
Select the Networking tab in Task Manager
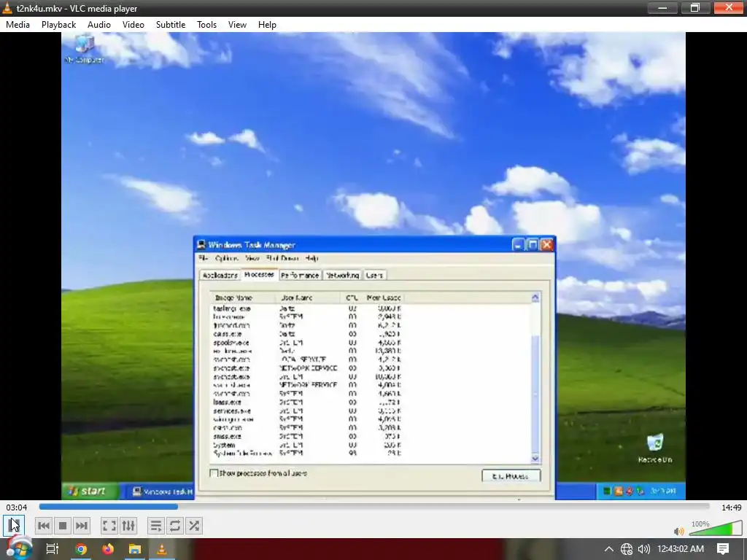[342, 275]
